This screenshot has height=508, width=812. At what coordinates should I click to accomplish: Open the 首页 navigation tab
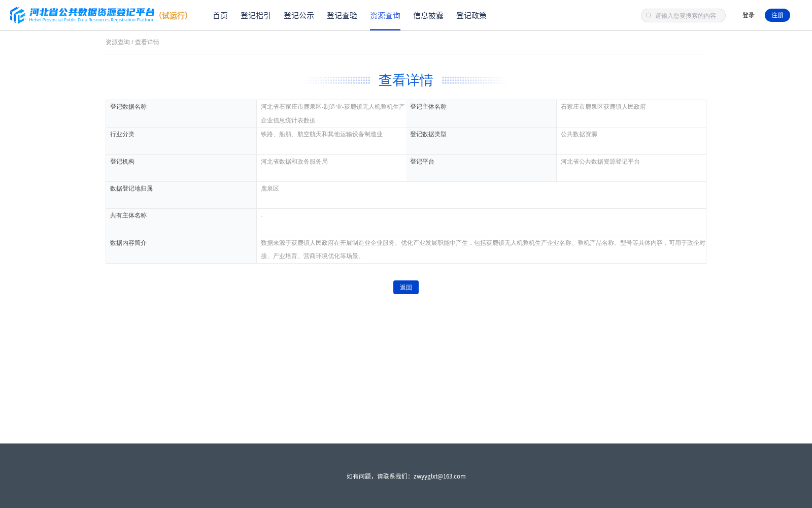(220, 16)
